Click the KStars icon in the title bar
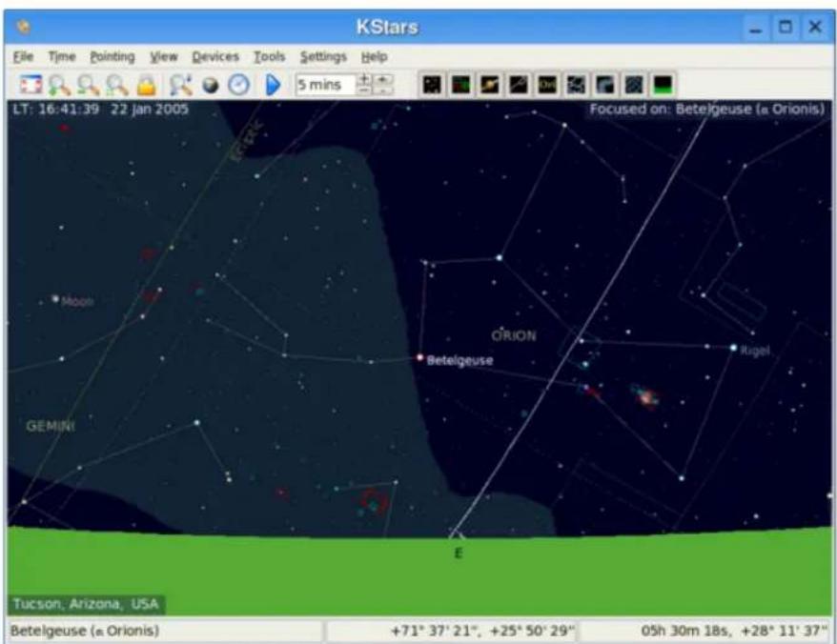This screenshot has width=837, height=644. (24, 27)
